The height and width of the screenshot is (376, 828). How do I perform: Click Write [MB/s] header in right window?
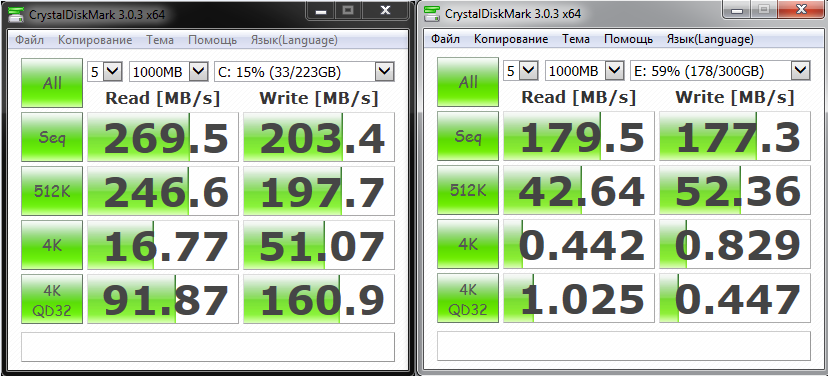point(735,97)
